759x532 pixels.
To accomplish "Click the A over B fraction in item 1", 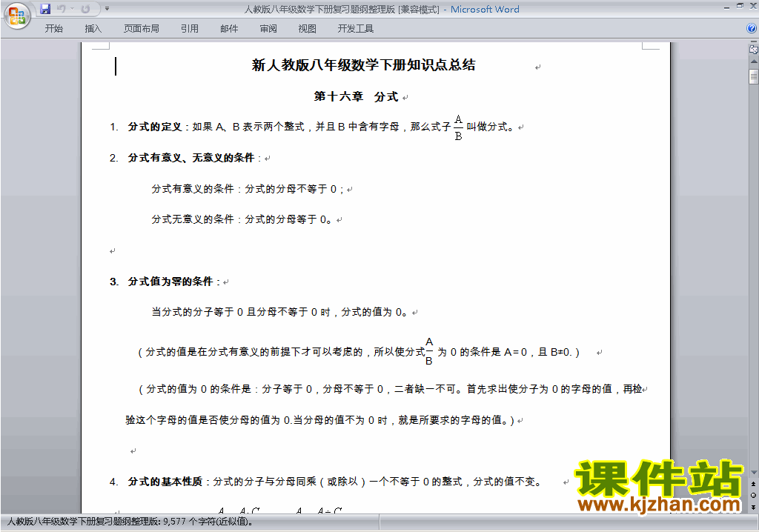I will [x=458, y=127].
